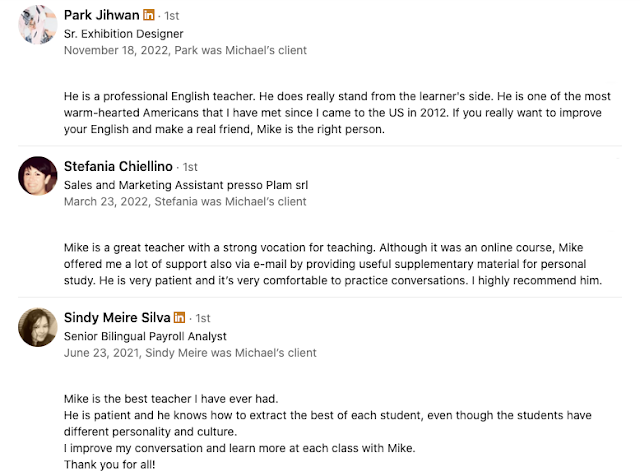Open Sindy Meire Silva's profile photo

(x=38, y=327)
